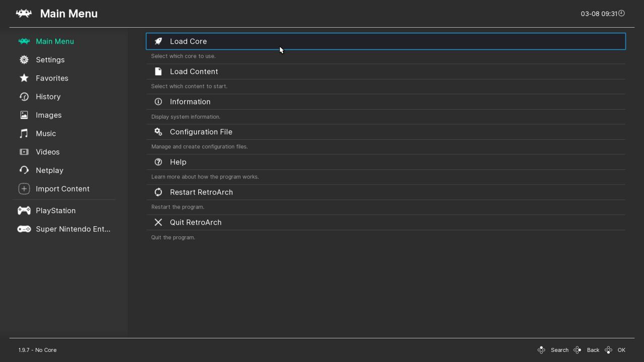Select the Main Menu sidebar label
The image size is (644, 362).
[x=55, y=41]
